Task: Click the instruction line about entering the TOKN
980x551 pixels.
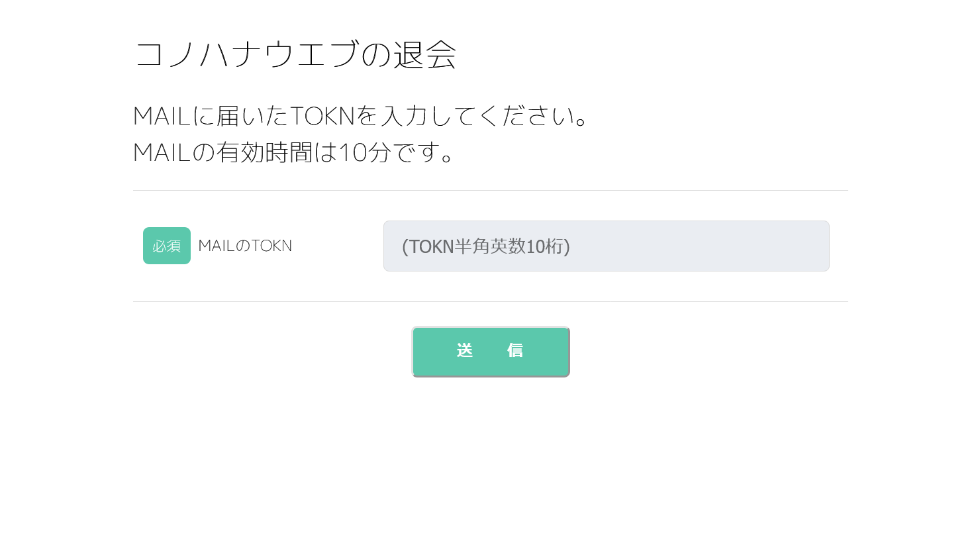Action: 361,116
